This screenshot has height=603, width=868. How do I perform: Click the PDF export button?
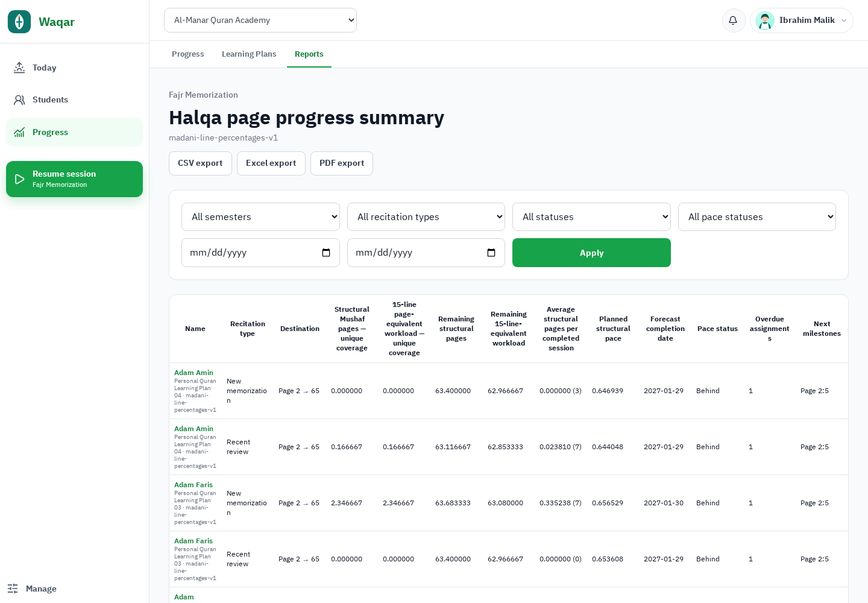342,163
